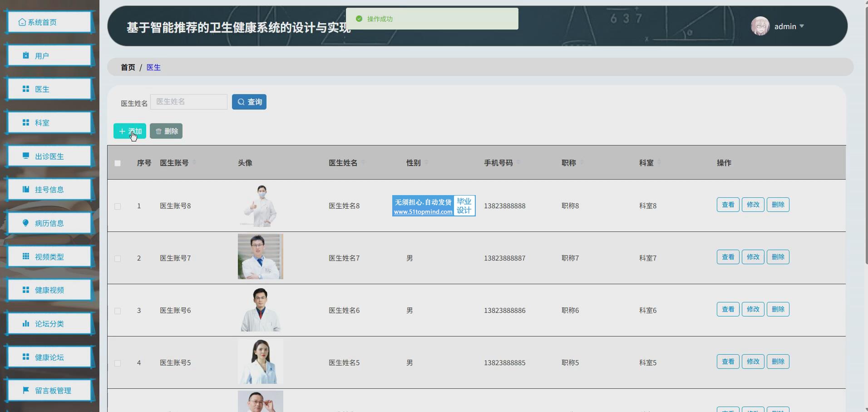The width and height of the screenshot is (868, 412).
Task: Open 出诊医生 menu item
Action: point(49,156)
